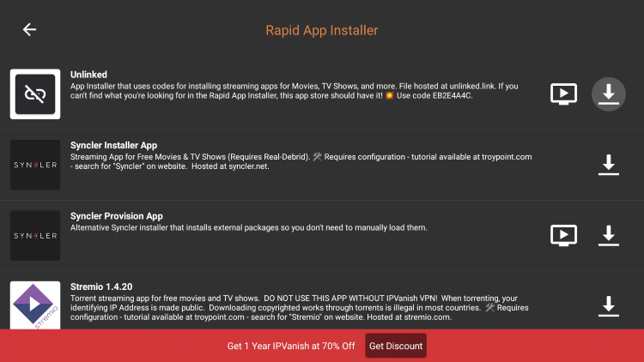
Task: Open the Unlinked app logo thumbnail
Action: click(35, 94)
